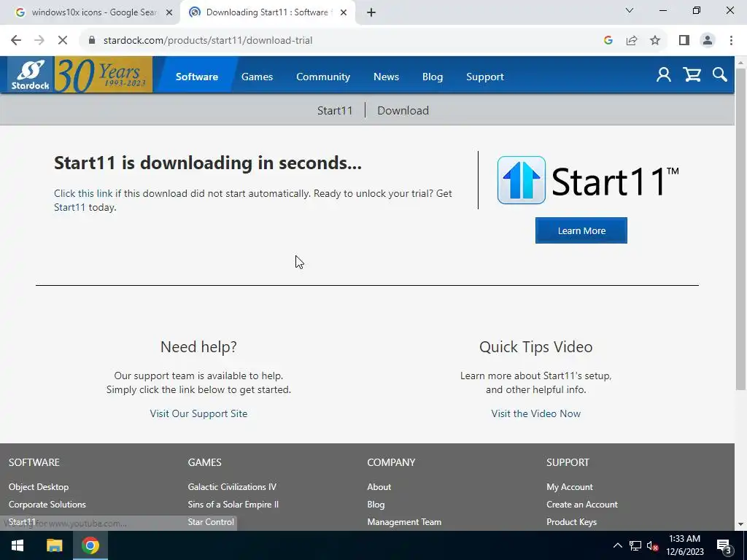This screenshot has height=560, width=747.
Task: Open the shopping cart icon
Action: [x=692, y=75]
